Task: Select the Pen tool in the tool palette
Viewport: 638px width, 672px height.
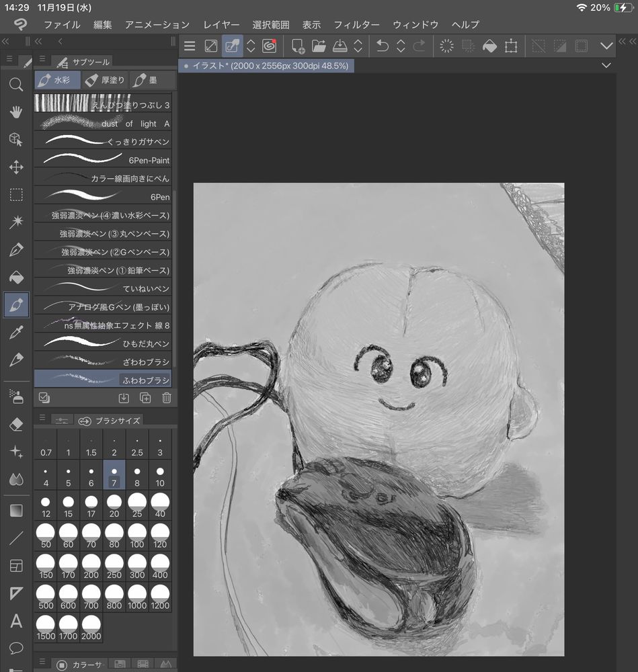Action: click(x=16, y=249)
